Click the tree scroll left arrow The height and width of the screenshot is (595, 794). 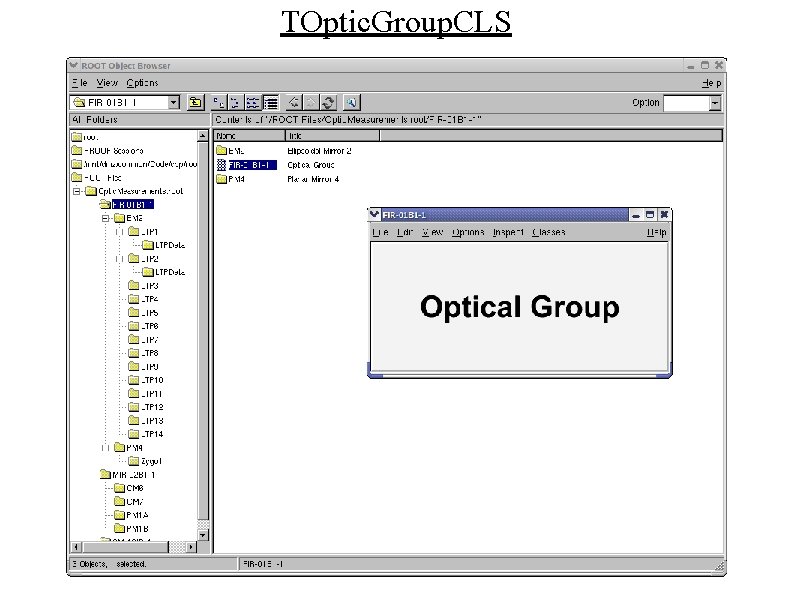[76, 547]
